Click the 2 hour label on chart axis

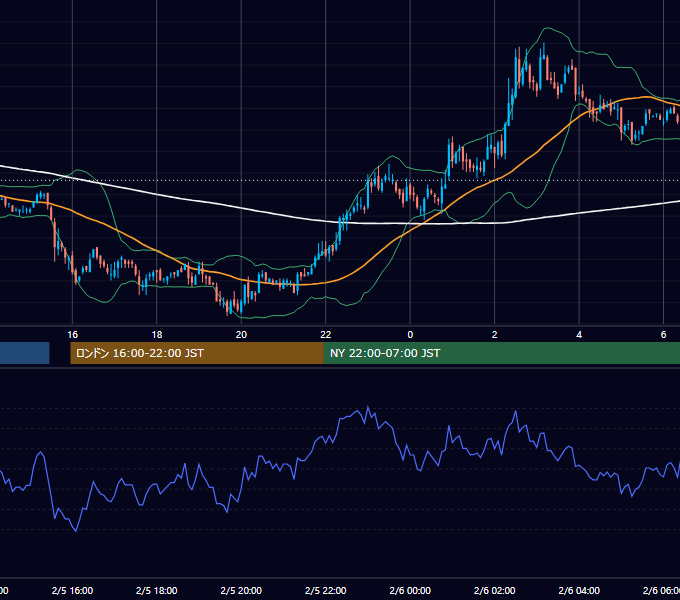click(494, 335)
